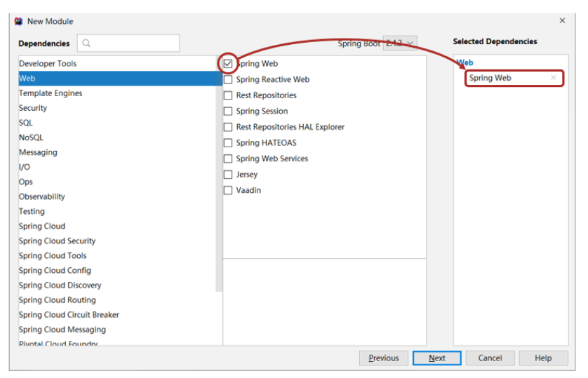This screenshot has width=588, height=378.
Task: Enable the Vaadin dependency checkbox
Action: coord(228,190)
